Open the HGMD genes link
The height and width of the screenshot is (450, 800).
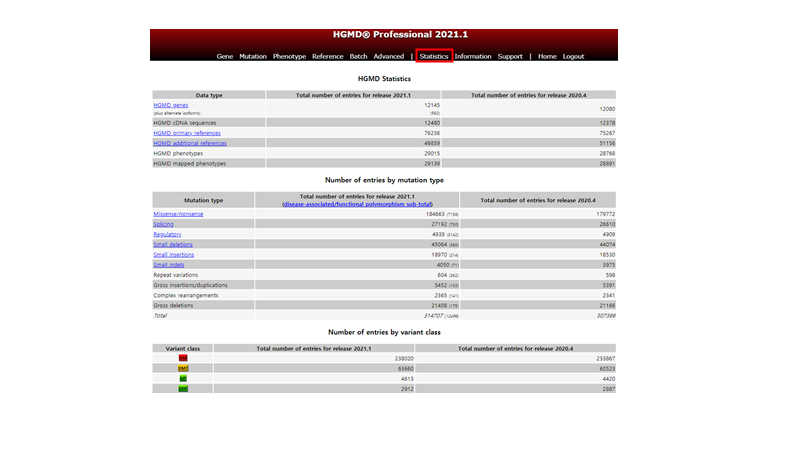coord(171,105)
